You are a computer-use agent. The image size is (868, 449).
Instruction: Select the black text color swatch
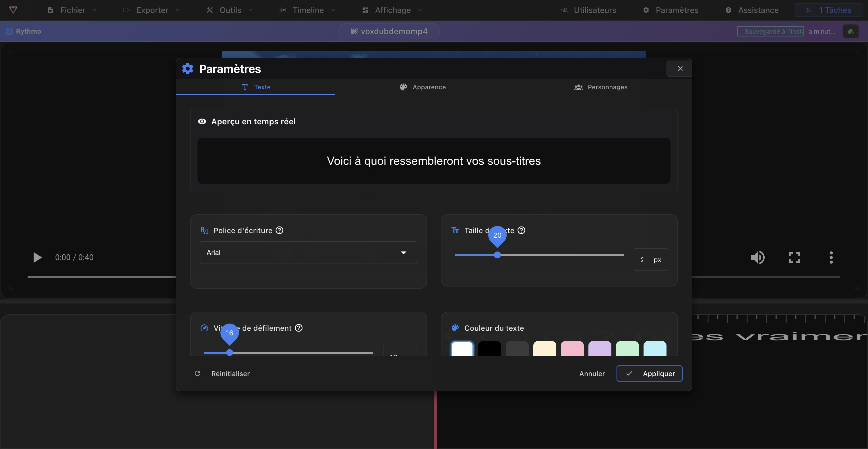(x=490, y=349)
